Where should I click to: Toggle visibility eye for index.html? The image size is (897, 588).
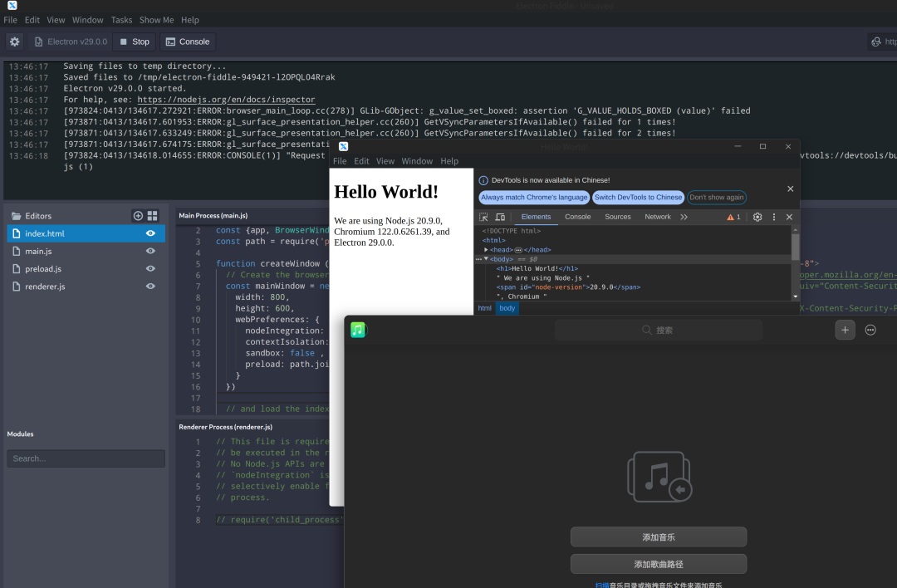tap(150, 233)
